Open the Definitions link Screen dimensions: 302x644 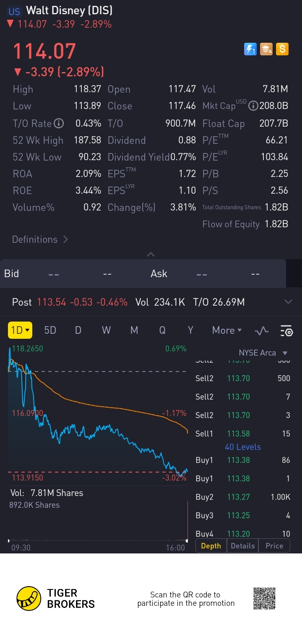(x=40, y=239)
